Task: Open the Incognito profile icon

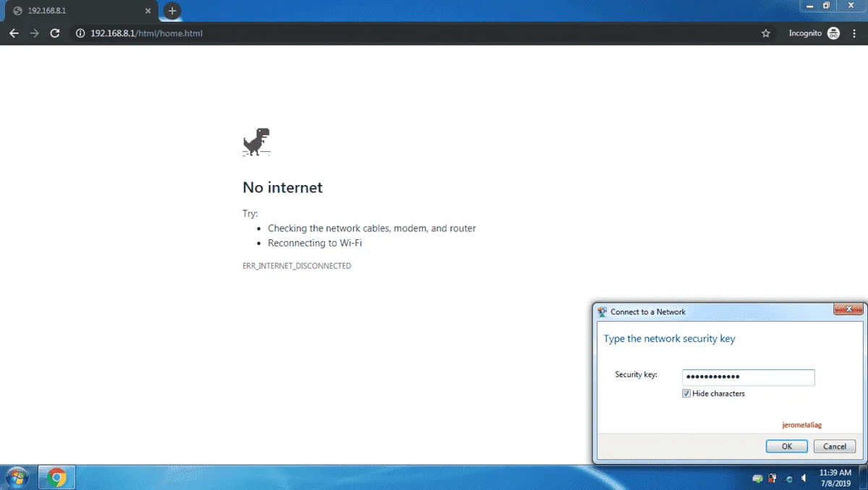Action: (833, 33)
